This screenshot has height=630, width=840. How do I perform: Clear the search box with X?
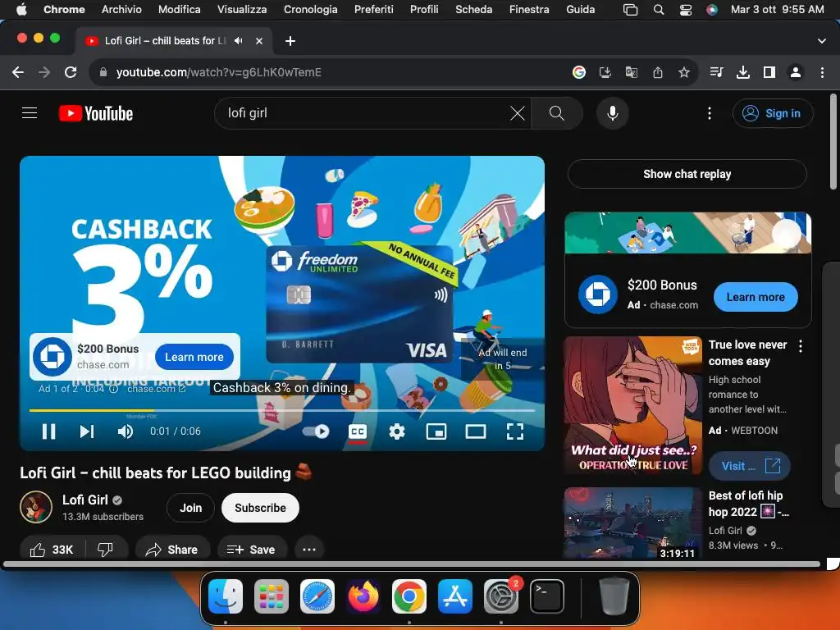click(517, 113)
